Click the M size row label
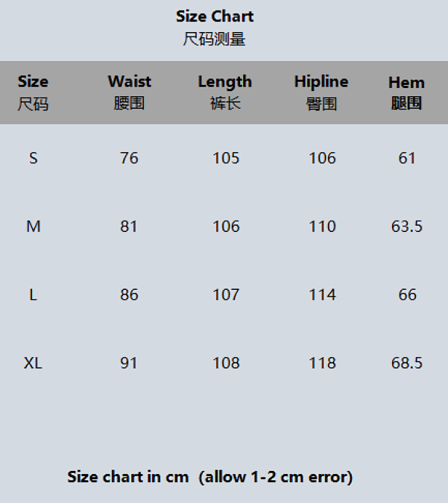This screenshot has height=503, width=448. pos(33,226)
